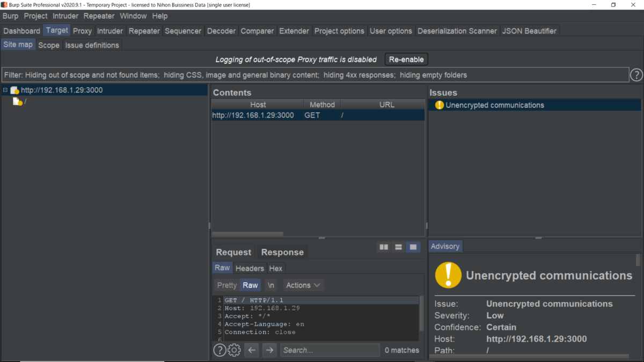
Task: Open the Actions dropdown
Action: (x=303, y=285)
